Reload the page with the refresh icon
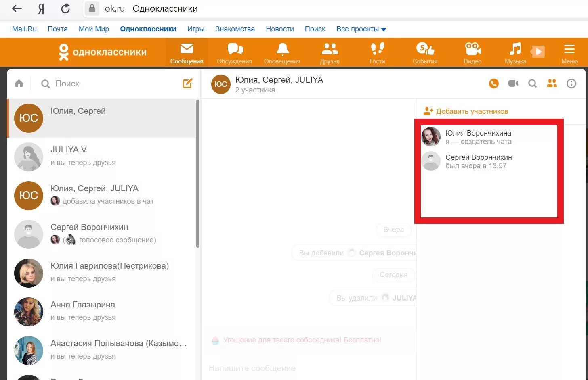 65,8
